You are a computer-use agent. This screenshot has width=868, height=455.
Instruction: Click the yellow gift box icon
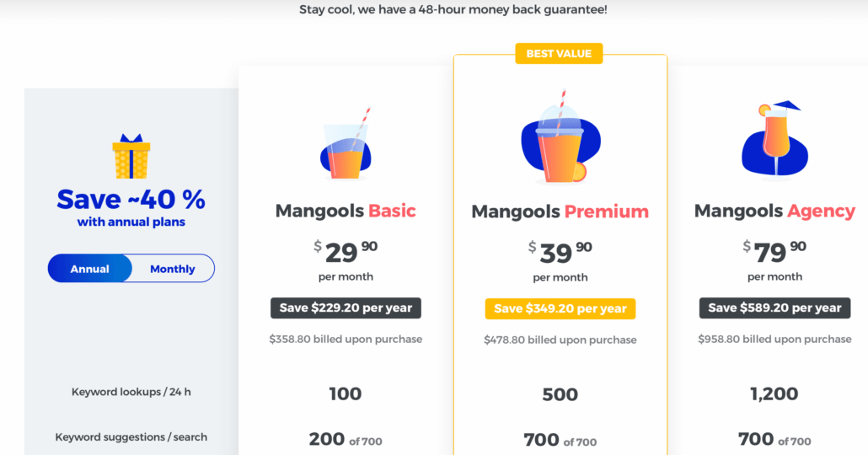(x=131, y=156)
